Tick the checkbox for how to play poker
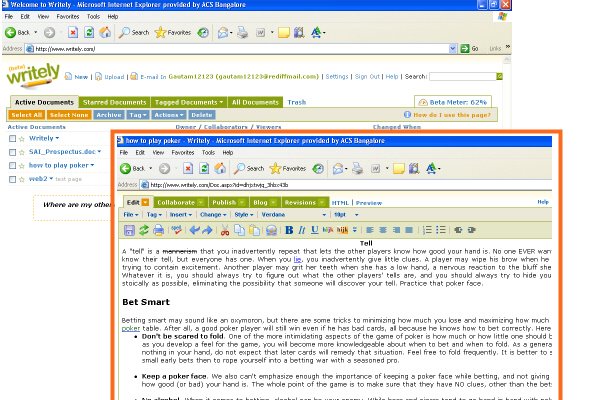Viewport: 600px width, 400px height. (12, 164)
